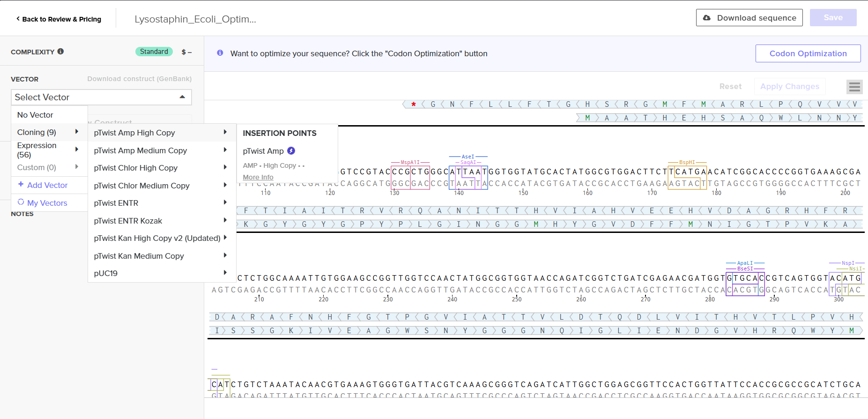The image size is (868, 419).
Task: Select pTwist Amp insertion point
Action: [263, 151]
